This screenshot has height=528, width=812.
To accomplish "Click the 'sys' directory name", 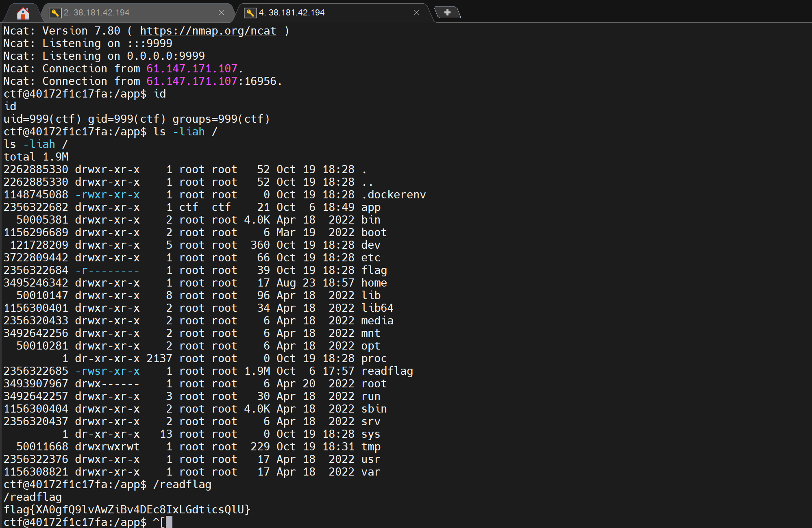I will [371, 434].
